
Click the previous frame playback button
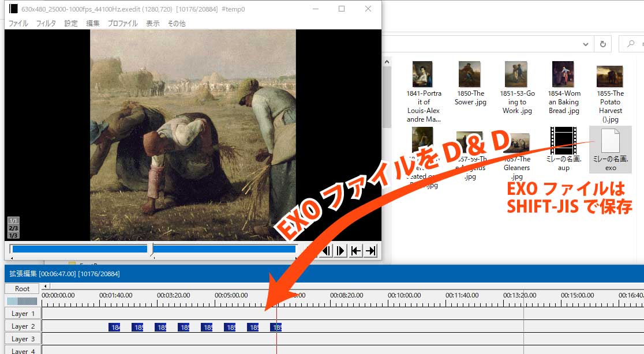pos(326,250)
